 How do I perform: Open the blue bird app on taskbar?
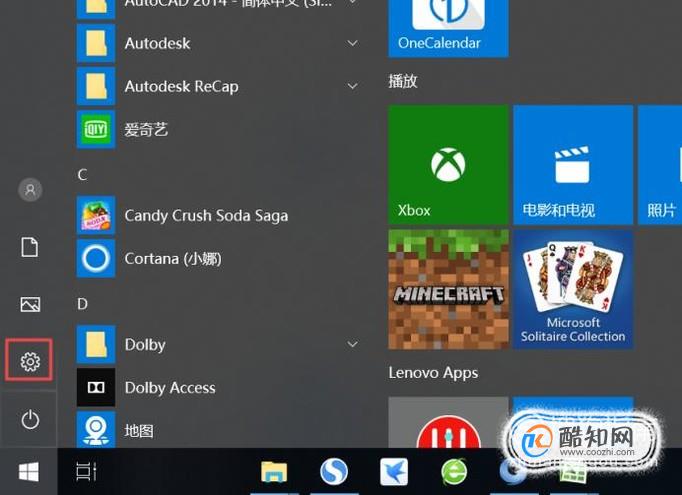point(394,472)
